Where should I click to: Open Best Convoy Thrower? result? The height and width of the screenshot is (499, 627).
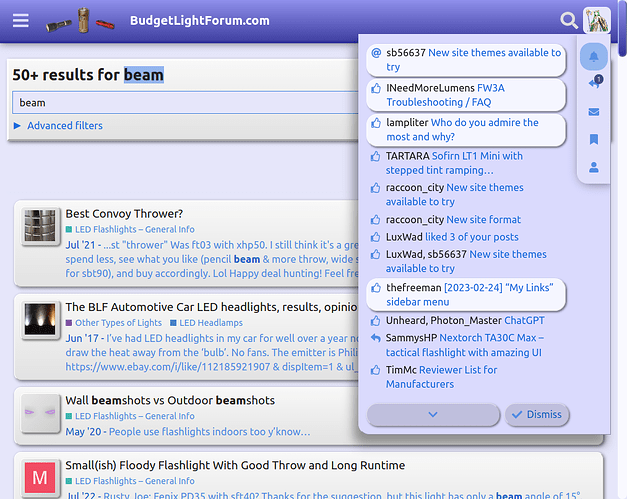[x=124, y=214]
